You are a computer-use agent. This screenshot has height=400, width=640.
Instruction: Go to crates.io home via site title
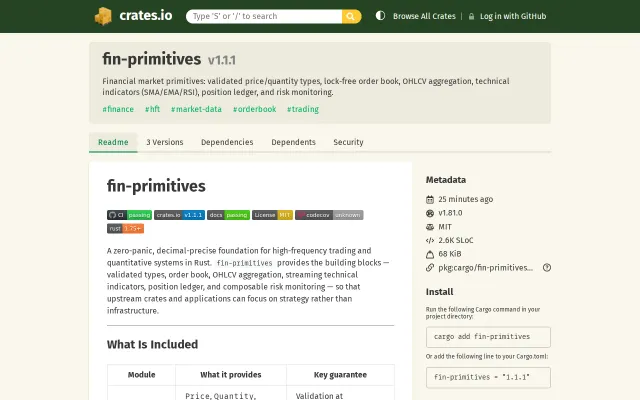click(x=146, y=16)
